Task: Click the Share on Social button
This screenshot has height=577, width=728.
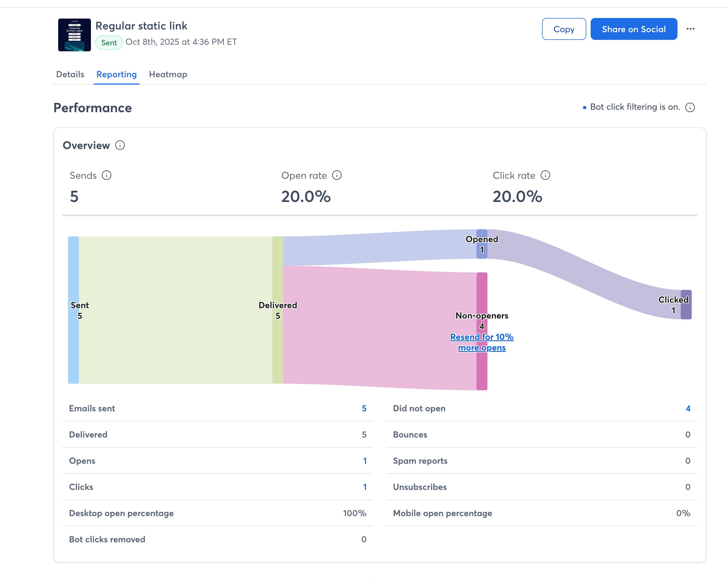Action: point(634,29)
